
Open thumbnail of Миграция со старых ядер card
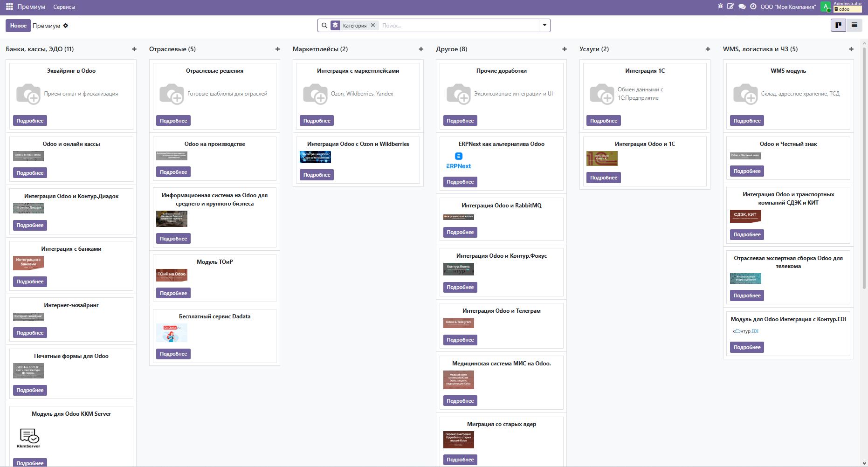[x=459, y=440]
